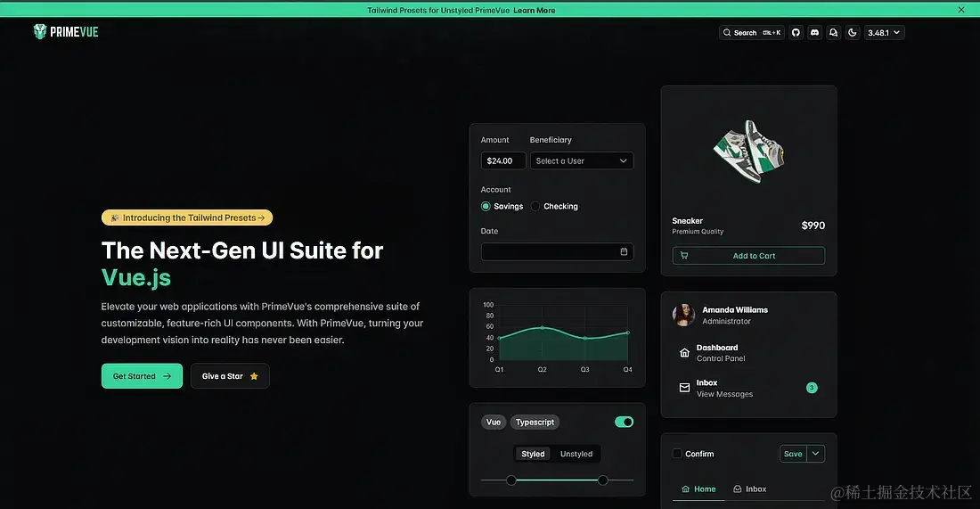Viewport: 980px width, 509px height.
Task: Select the Styled option
Action: [533, 454]
